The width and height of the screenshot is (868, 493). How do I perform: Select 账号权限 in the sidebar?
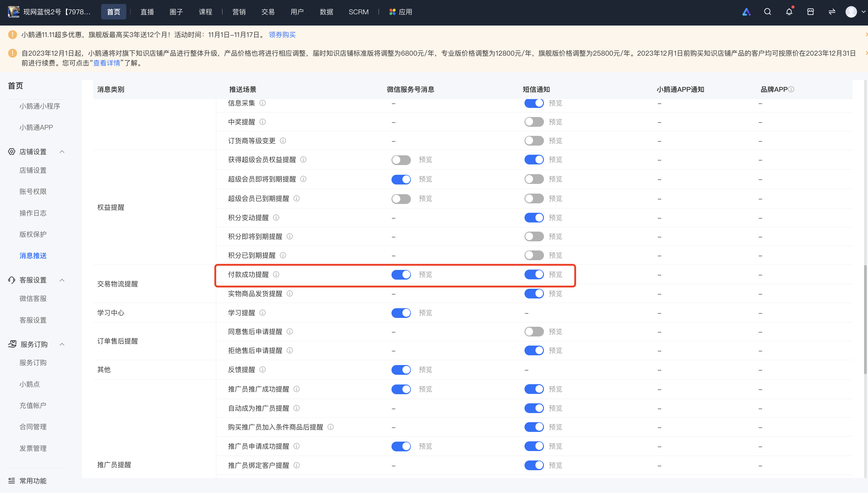pyautogui.click(x=33, y=192)
